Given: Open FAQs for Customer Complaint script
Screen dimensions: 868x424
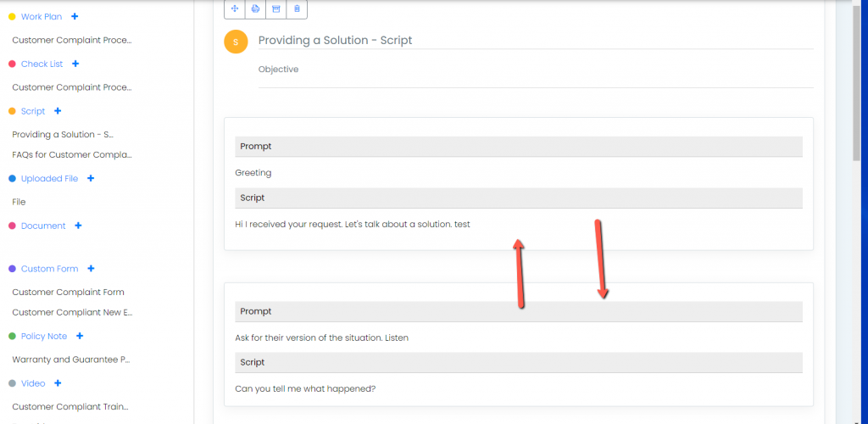Looking at the screenshot, I should (x=72, y=155).
